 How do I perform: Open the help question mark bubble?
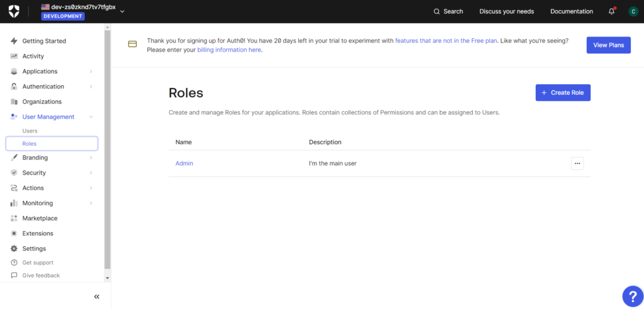[631, 296]
